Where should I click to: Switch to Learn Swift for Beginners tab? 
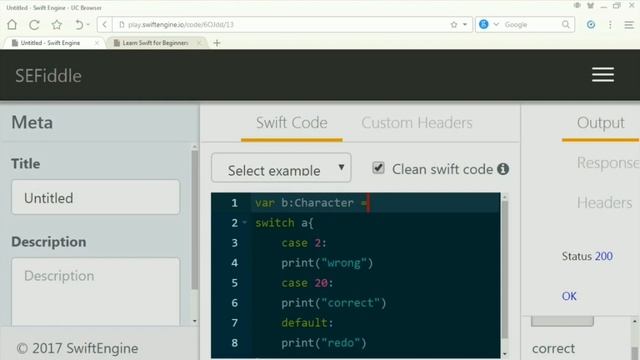pos(155,43)
